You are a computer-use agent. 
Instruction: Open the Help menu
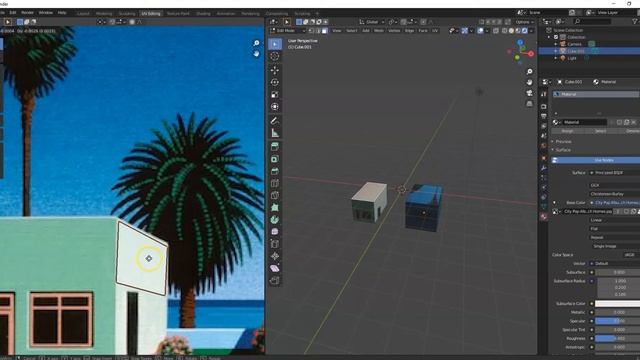point(62,13)
